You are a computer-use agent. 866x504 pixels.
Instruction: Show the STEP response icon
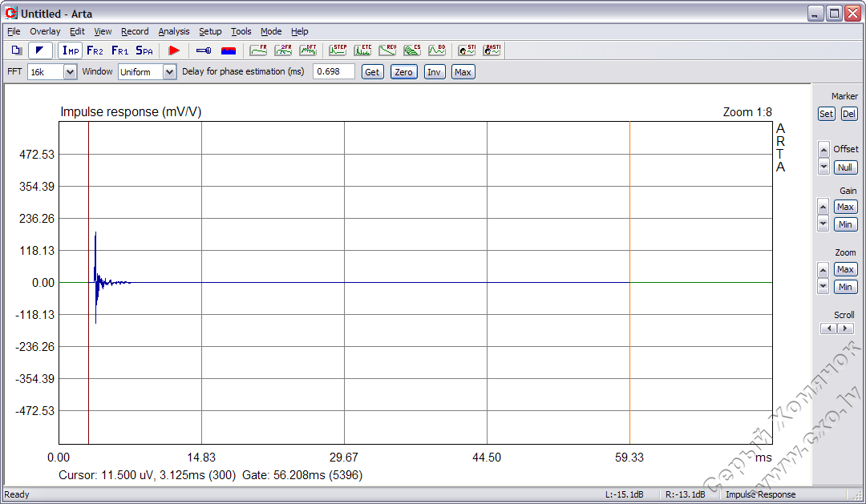tap(338, 50)
